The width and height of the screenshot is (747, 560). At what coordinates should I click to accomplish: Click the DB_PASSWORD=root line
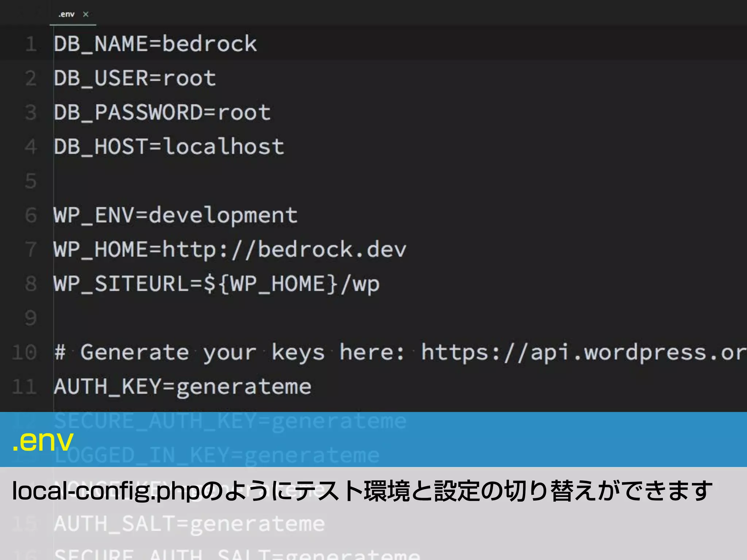(x=162, y=113)
